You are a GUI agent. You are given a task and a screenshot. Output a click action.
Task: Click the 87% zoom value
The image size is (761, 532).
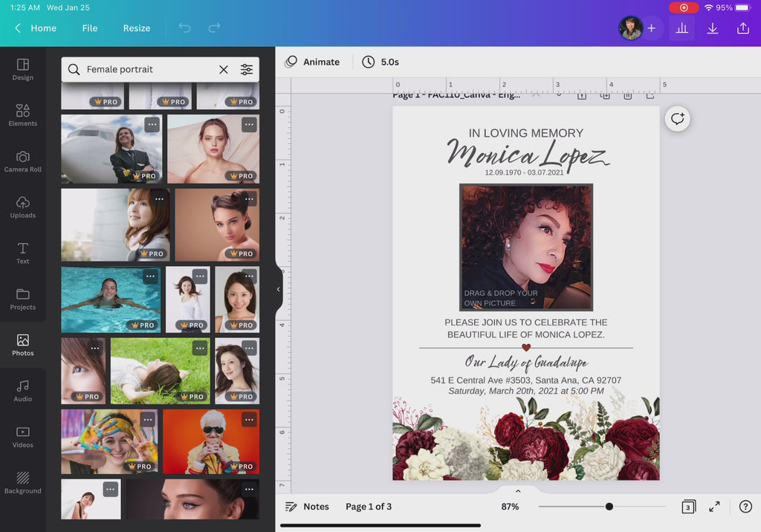point(510,506)
